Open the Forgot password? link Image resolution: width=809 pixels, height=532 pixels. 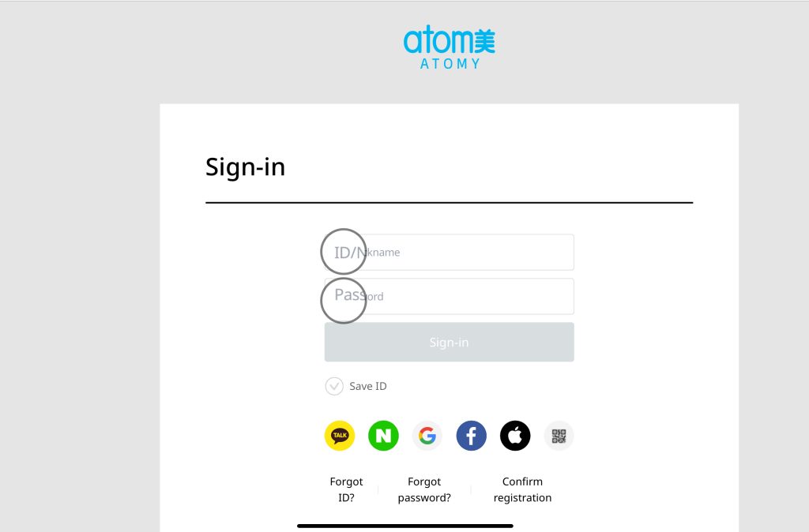(424, 489)
